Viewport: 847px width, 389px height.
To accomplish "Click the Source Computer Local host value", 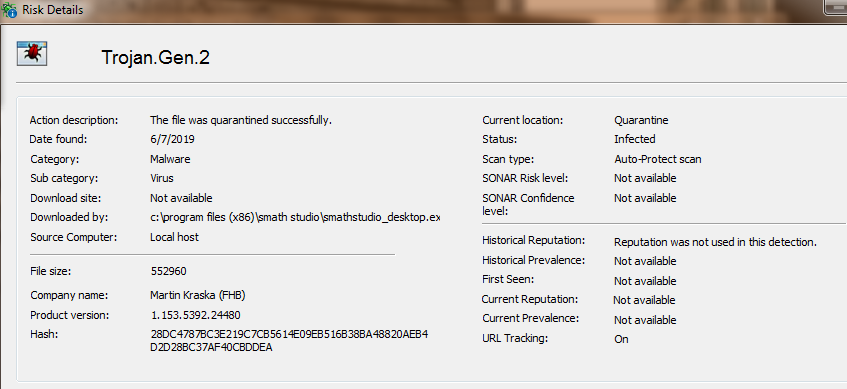I will coord(174,237).
